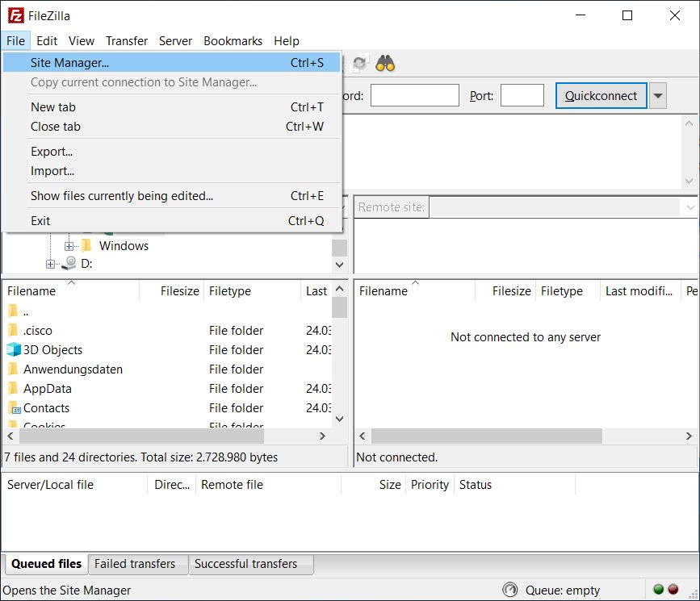700x601 pixels.
Task: Open the Help menu
Action: pos(287,41)
